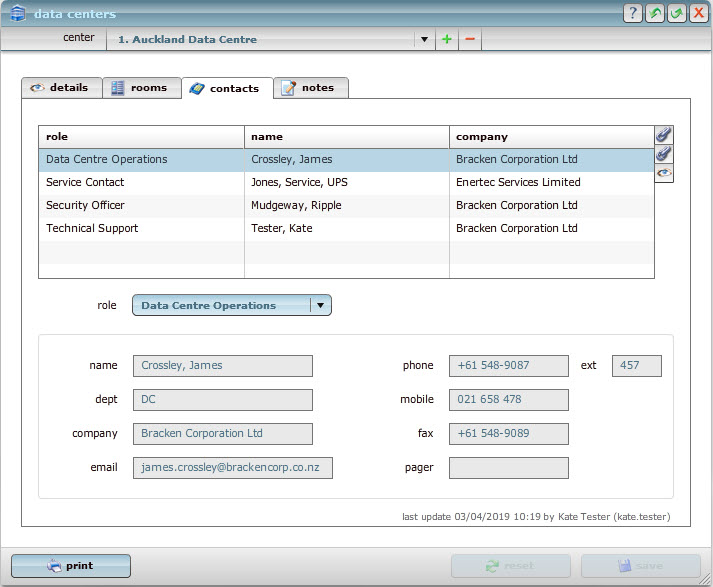The width and height of the screenshot is (713, 587).
Task: Click the Auckland Data Centre combo box
Action: click(260, 40)
